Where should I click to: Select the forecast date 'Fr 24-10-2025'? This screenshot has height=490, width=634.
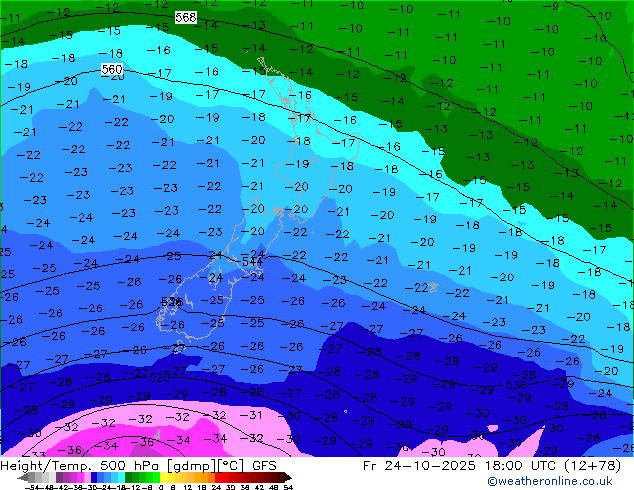(419, 466)
